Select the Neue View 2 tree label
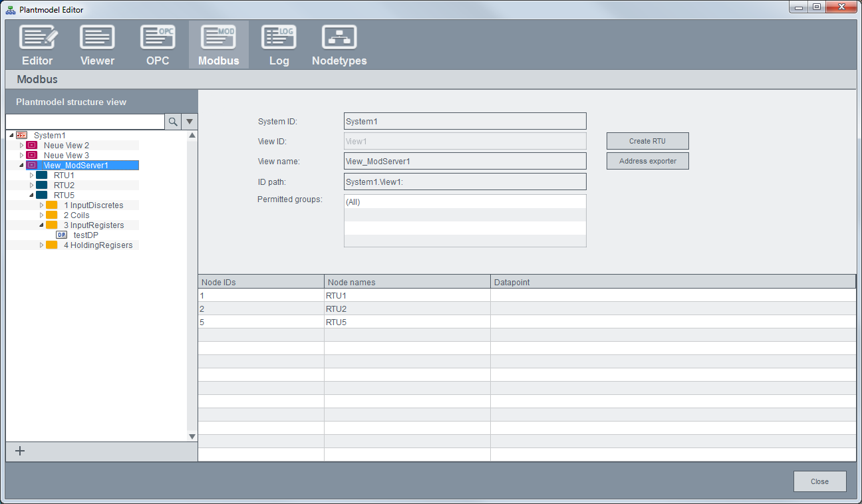Viewport: 862px width, 504px height. (66, 145)
